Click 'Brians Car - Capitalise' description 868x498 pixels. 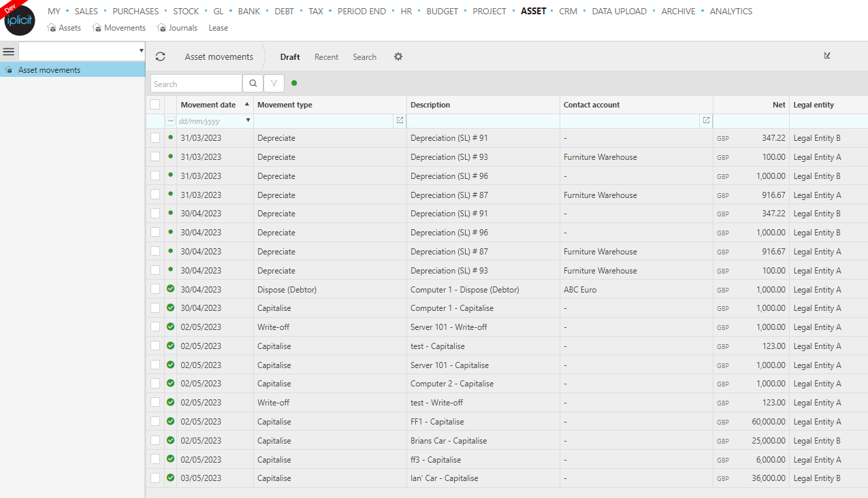449,440
